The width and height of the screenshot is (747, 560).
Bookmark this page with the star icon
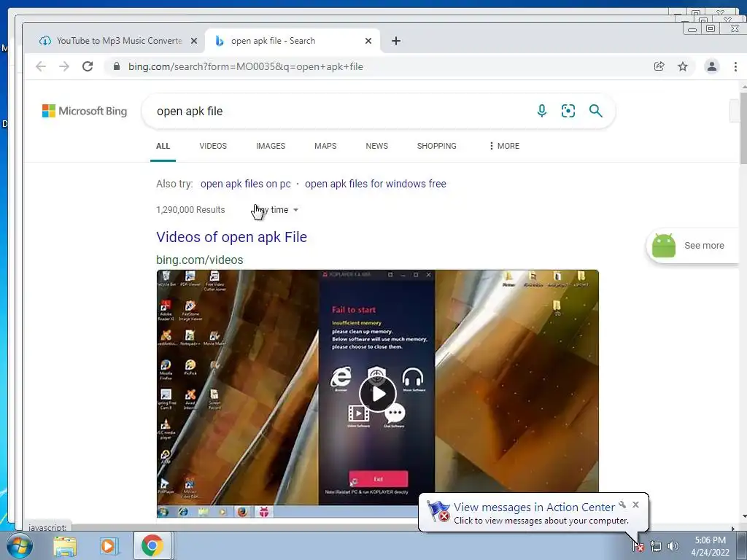(x=683, y=66)
